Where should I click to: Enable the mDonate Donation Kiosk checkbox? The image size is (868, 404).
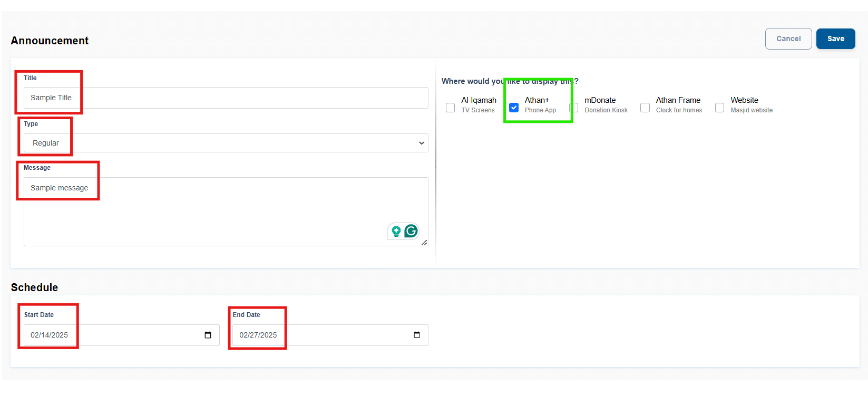(x=574, y=108)
